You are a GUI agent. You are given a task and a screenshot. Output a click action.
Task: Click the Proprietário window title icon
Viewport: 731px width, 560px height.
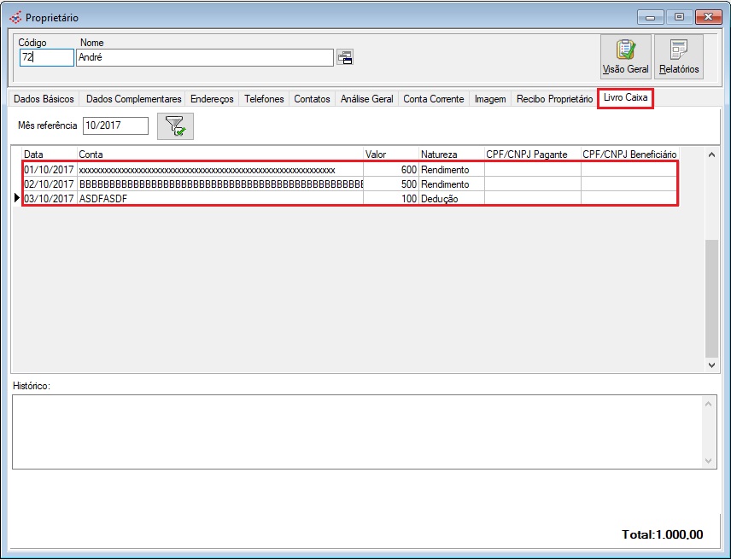coord(15,17)
